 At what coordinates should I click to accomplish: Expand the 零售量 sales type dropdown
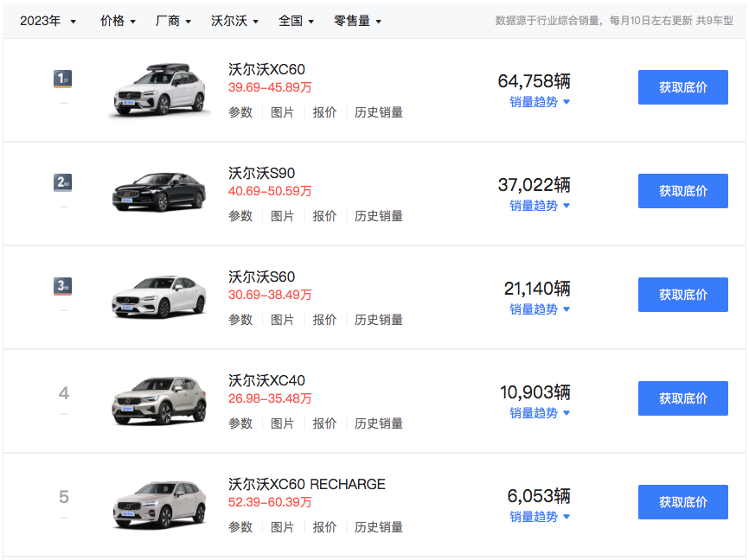tap(357, 21)
